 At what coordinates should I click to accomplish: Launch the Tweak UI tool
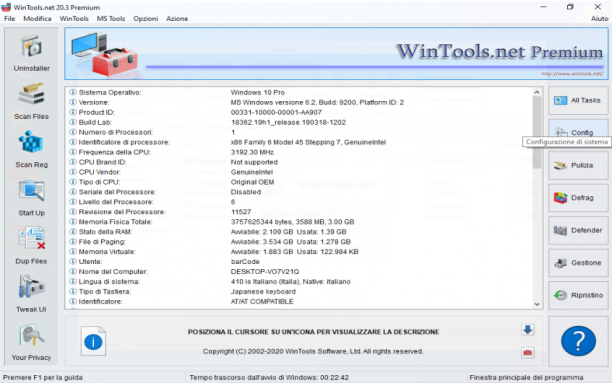(x=32, y=294)
